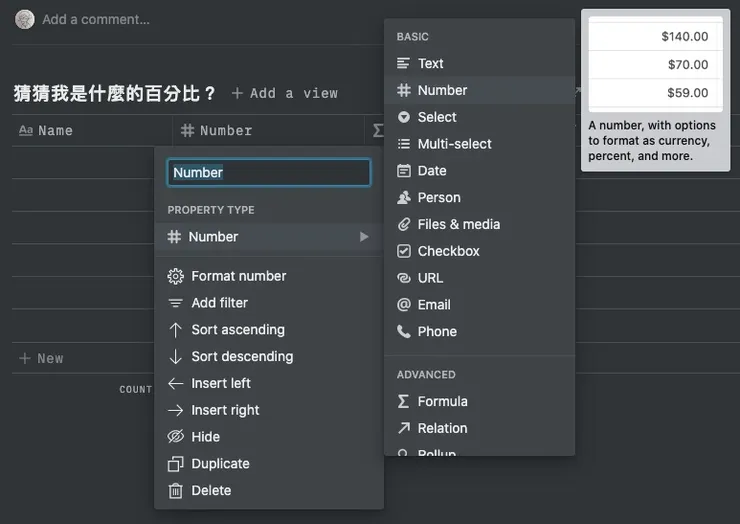This screenshot has height=524, width=740.
Task: Expand the Number property type submenu
Action: click(x=268, y=237)
